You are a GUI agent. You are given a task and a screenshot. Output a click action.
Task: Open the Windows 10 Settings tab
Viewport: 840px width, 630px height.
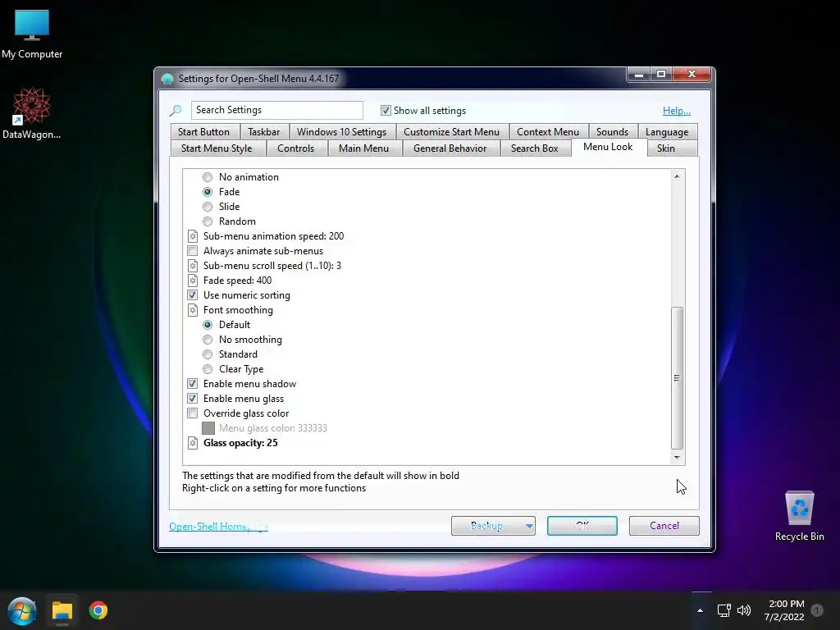click(x=342, y=132)
